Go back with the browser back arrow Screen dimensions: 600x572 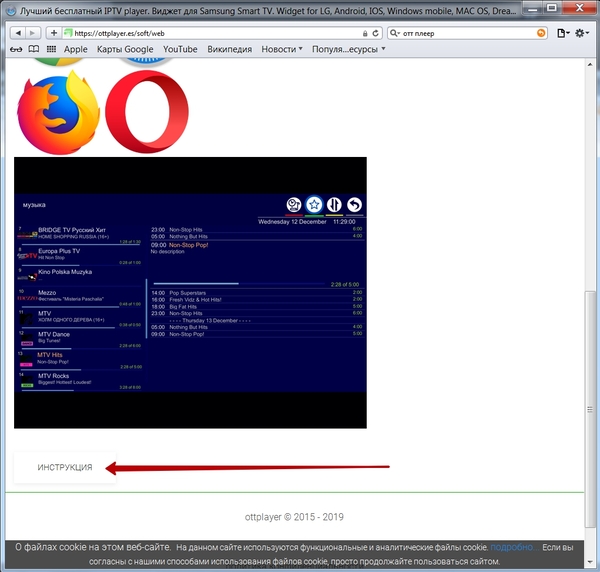coord(18,33)
